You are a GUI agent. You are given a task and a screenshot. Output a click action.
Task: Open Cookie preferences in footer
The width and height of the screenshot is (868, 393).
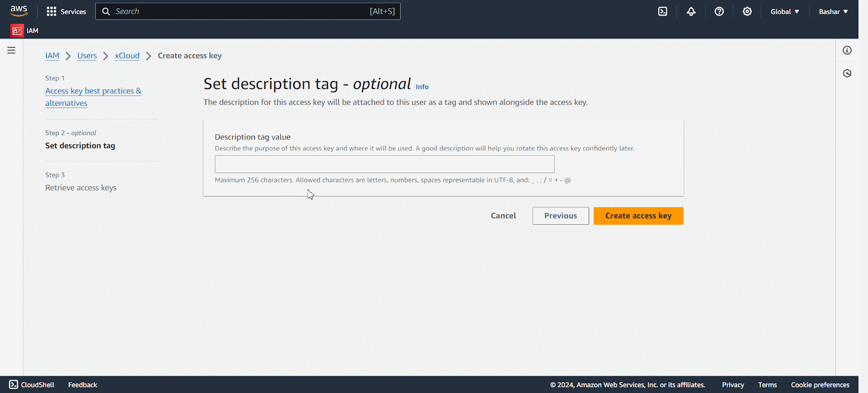pos(820,385)
